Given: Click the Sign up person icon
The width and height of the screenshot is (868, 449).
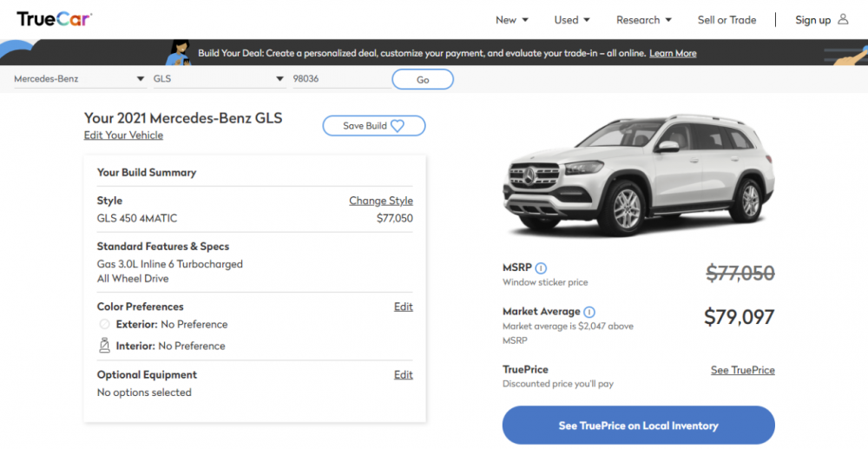Looking at the screenshot, I should coord(843,19).
